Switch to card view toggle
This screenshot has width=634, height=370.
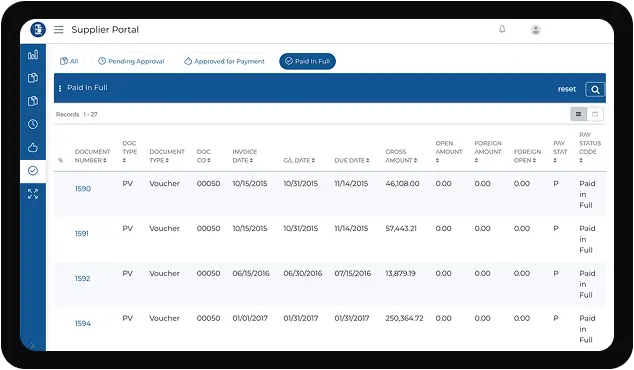tap(595, 114)
